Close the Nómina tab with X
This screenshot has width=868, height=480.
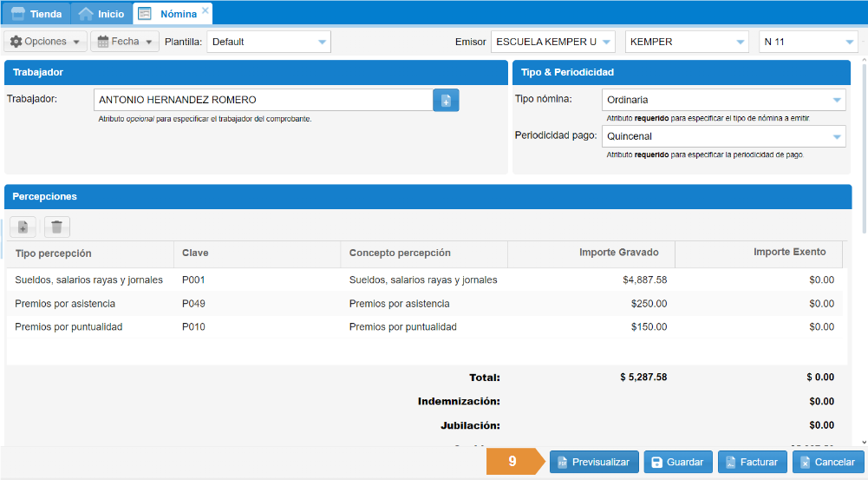[205, 10]
